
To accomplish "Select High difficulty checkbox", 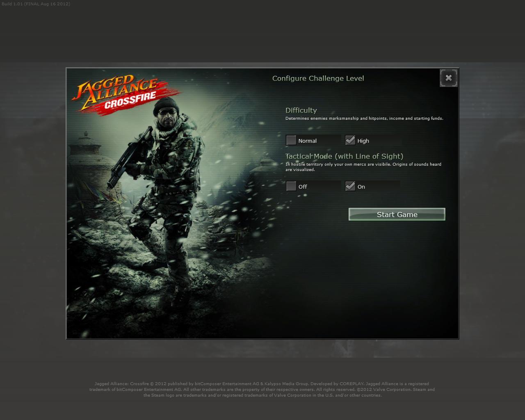I will point(350,140).
